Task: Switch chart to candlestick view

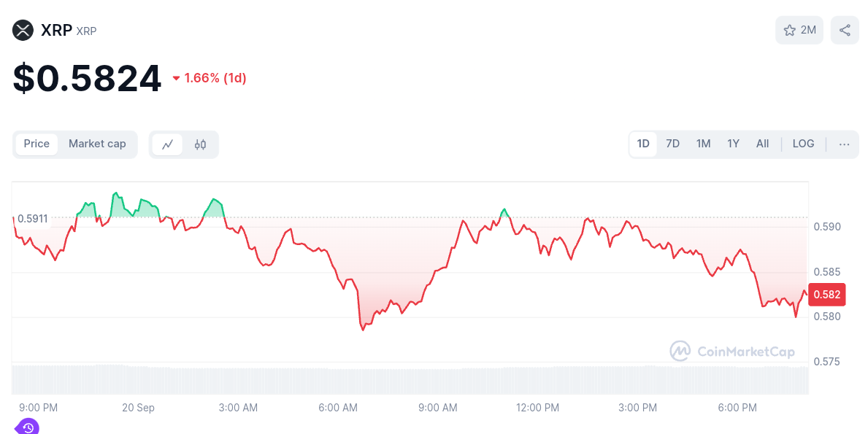Action: click(x=199, y=144)
